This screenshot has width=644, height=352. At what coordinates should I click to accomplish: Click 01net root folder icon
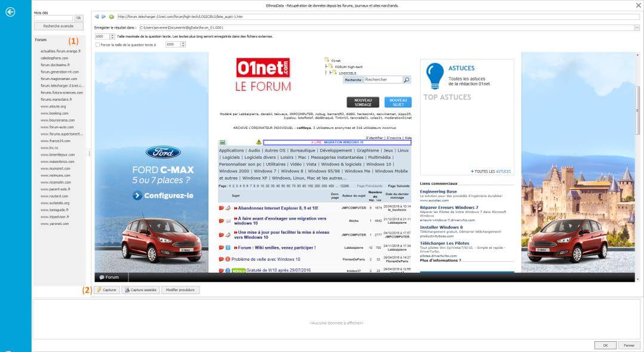pyautogui.click(x=327, y=60)
